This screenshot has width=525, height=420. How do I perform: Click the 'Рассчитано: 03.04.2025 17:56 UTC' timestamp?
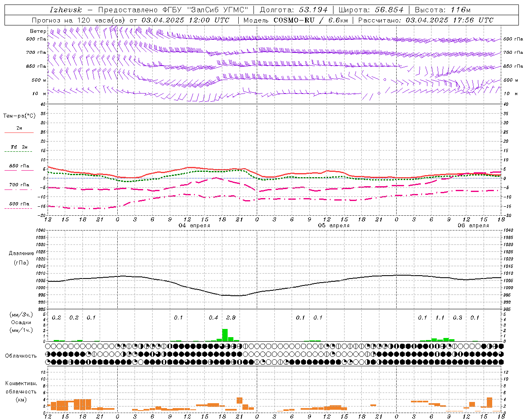[426, 20]
